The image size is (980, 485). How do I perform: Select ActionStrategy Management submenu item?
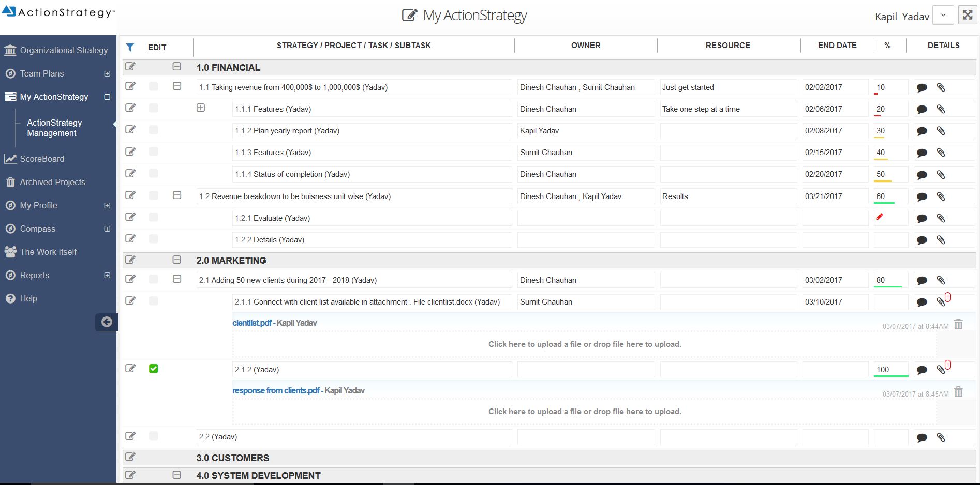point(54,128)
